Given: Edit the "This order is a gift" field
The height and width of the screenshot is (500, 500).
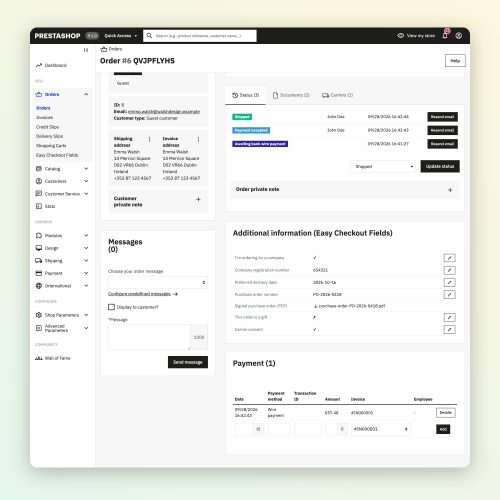Looking at the screenshot, I should [449, 317].
